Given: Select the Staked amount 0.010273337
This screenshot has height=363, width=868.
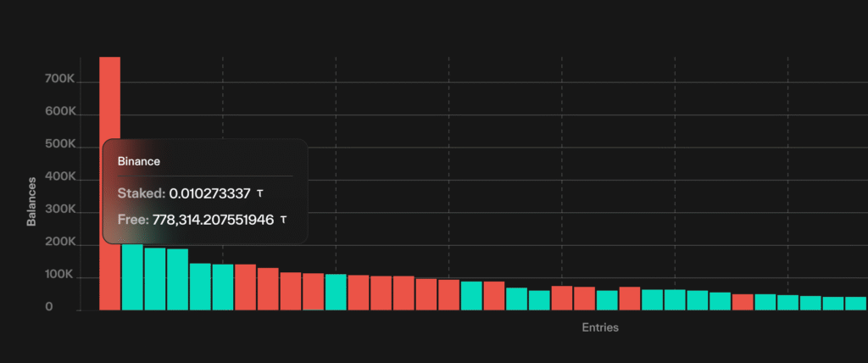Looking at the screenshot, I should 210,194.
